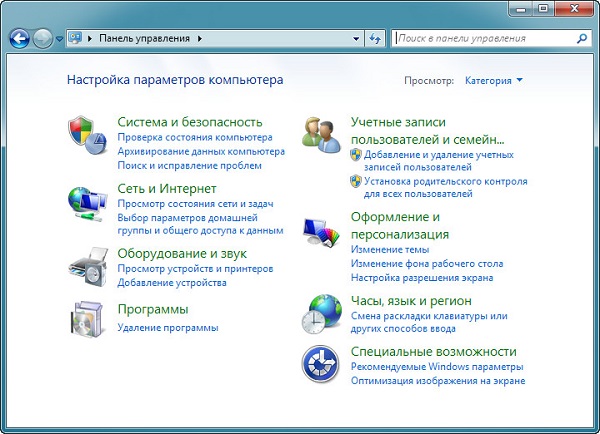Viewport: 600px width, 434px height.
Task: Click the greyed Forward arrow button
Action: tap(42, 38)
